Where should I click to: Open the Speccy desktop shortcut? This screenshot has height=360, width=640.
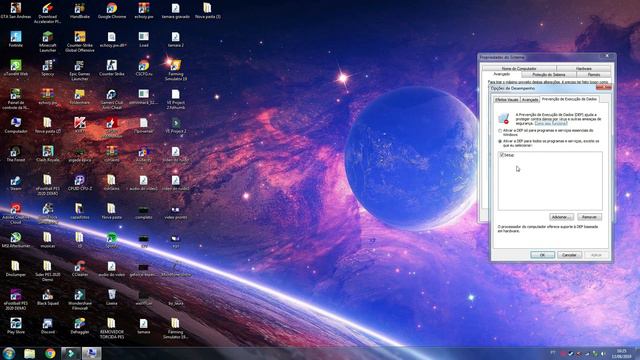pyautogui.click(x=48, y=68)
